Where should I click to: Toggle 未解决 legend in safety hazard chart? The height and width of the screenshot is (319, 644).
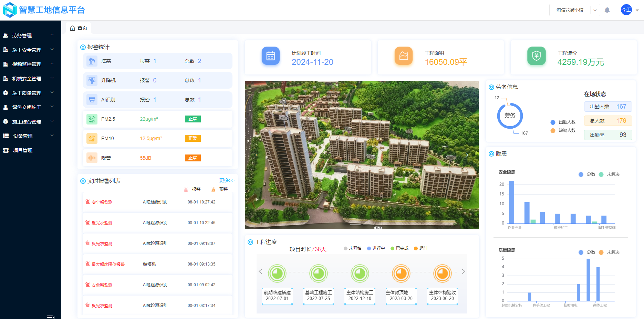[609, 174]
